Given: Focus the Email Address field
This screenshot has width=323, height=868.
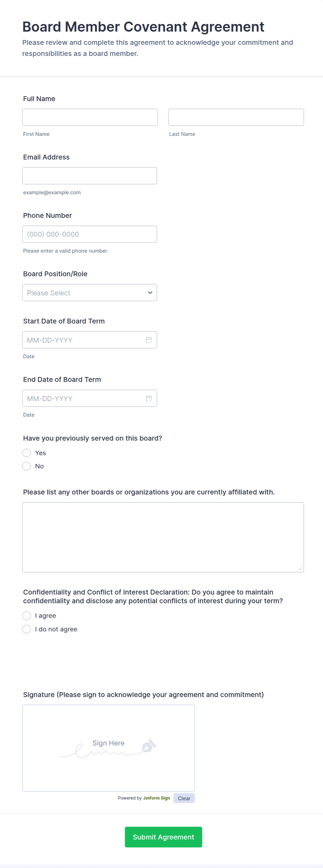Looking at the screenshot, I should (x=90, y=175).
